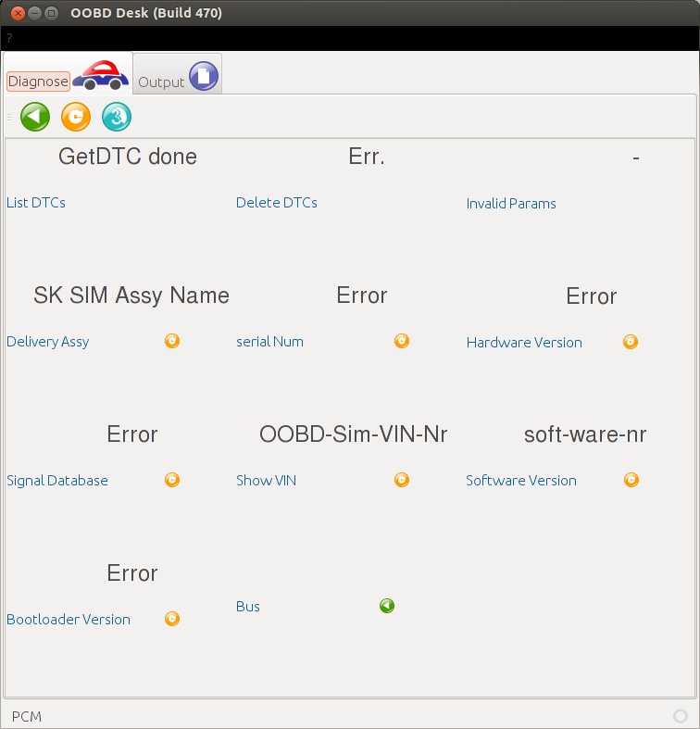Click the refresh icon next to Delivery Assy
The height and width of the screenshot is (729, 700).
(x=172, y=341)
